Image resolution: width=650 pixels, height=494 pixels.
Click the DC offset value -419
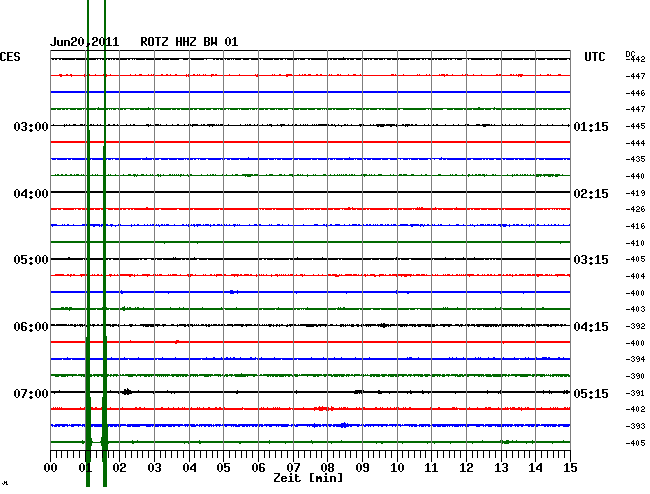pos(635,193)
